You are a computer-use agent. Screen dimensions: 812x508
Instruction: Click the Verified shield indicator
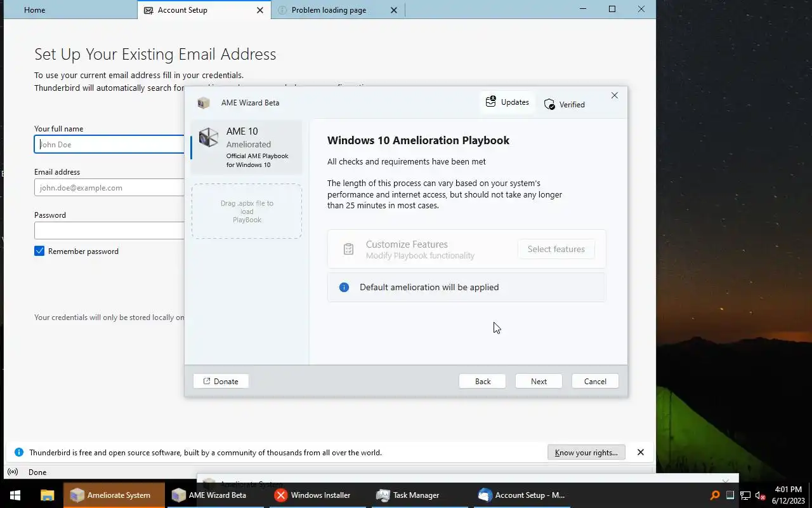pos(565,105)
